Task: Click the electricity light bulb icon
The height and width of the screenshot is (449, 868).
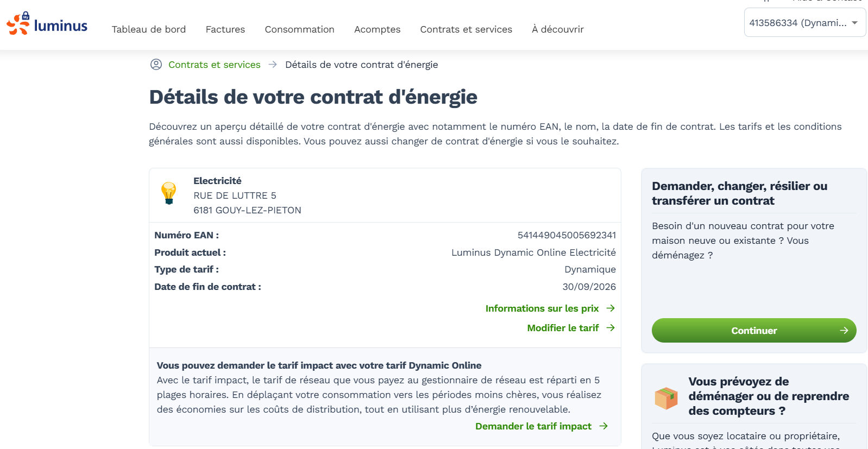Action: (169, 193)
